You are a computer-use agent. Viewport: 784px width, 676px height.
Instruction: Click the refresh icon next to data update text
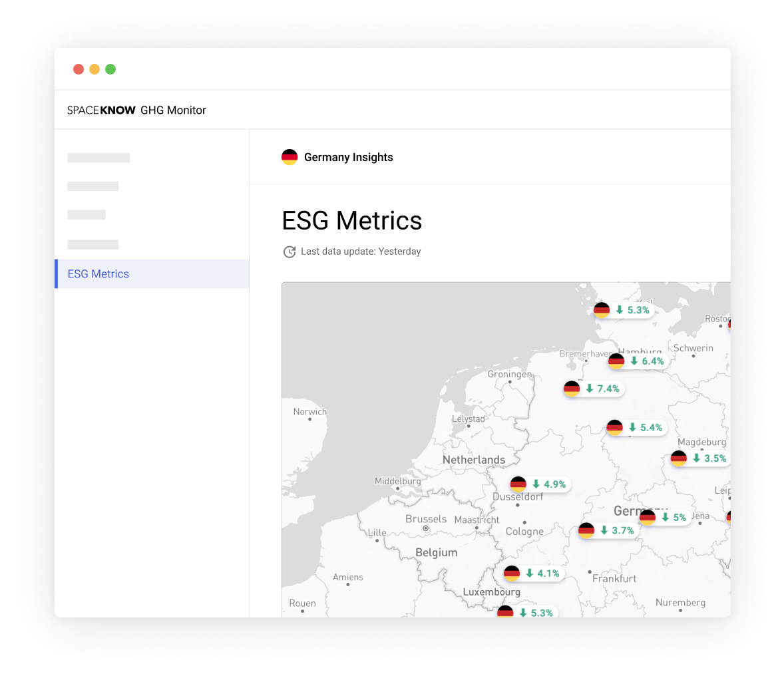289,252
